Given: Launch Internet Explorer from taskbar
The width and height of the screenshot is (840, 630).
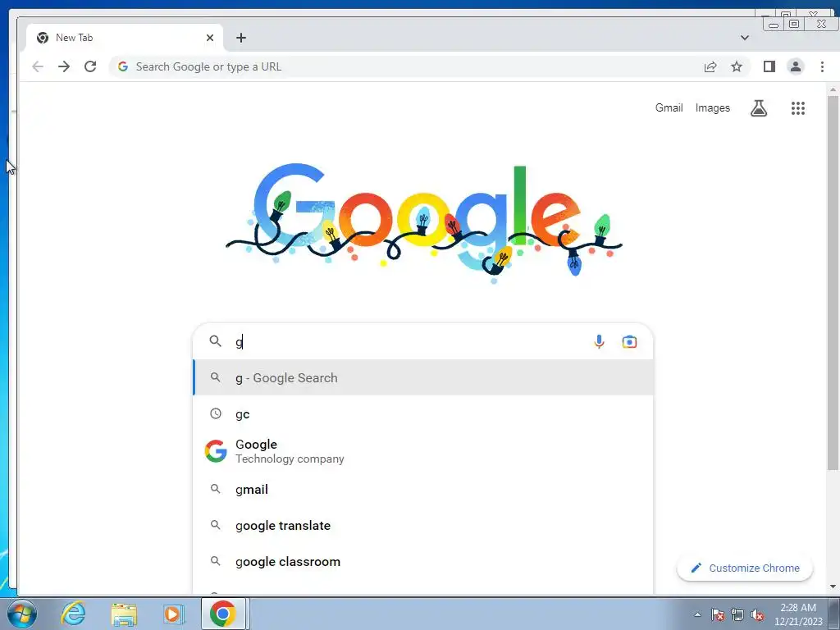Looking at the screenshot, I should coord(73,614).
